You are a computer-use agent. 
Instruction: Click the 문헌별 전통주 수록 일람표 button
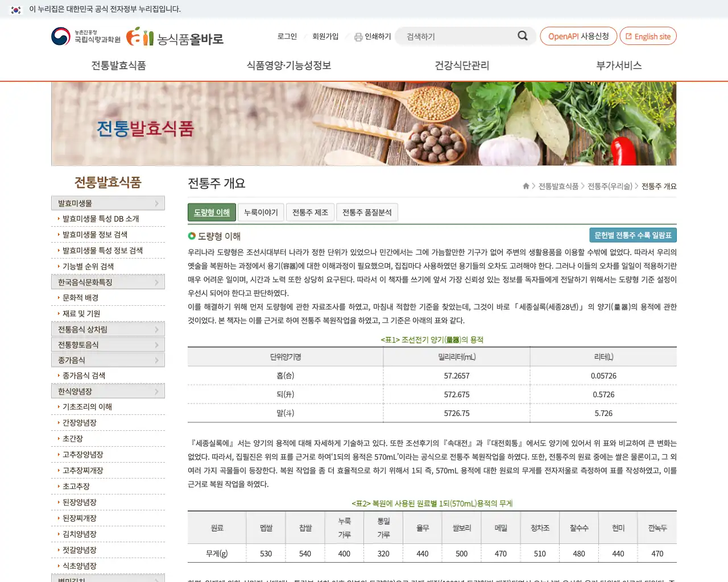pos(632,235)
